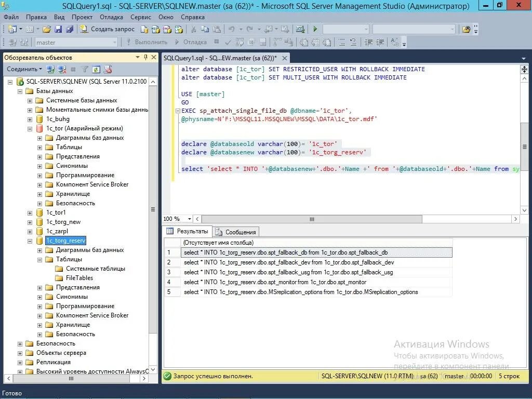Click the Disconnect icon in Object Explorer
532x399 pixels.
tap(62, 70)
